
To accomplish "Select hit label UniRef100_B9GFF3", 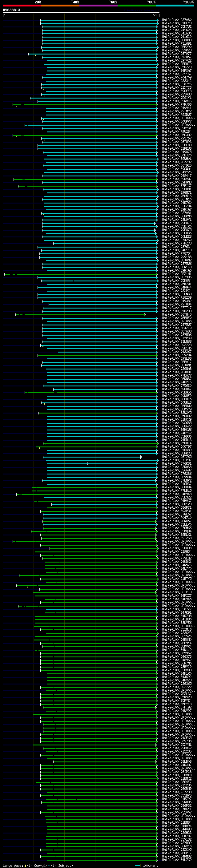I will [x=176, y=91].
